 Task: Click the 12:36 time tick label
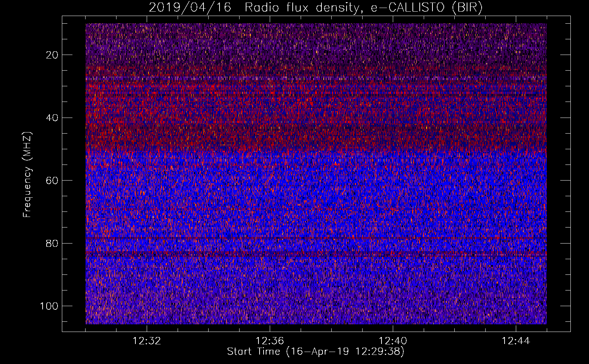tap(270, 341)
